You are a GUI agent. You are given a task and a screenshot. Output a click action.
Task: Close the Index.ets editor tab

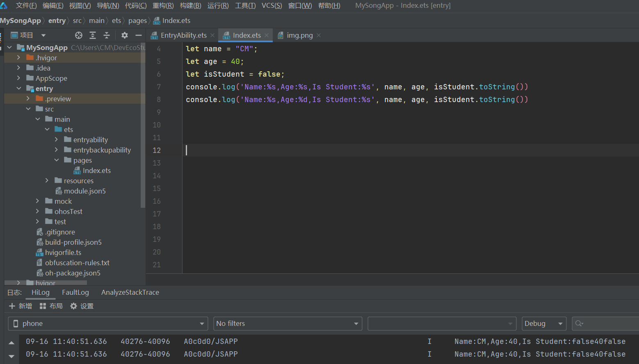coord(267,35)
